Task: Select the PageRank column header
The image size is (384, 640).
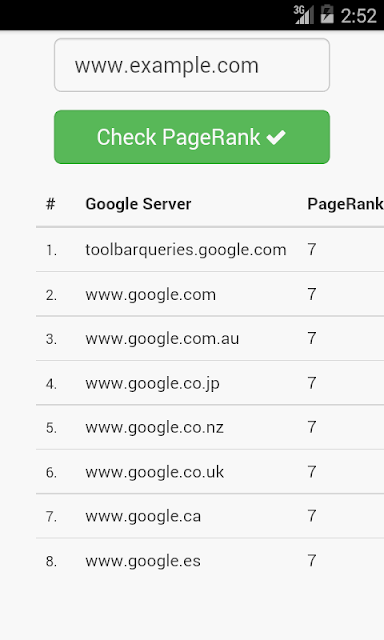Action: [x=345, y=204]
